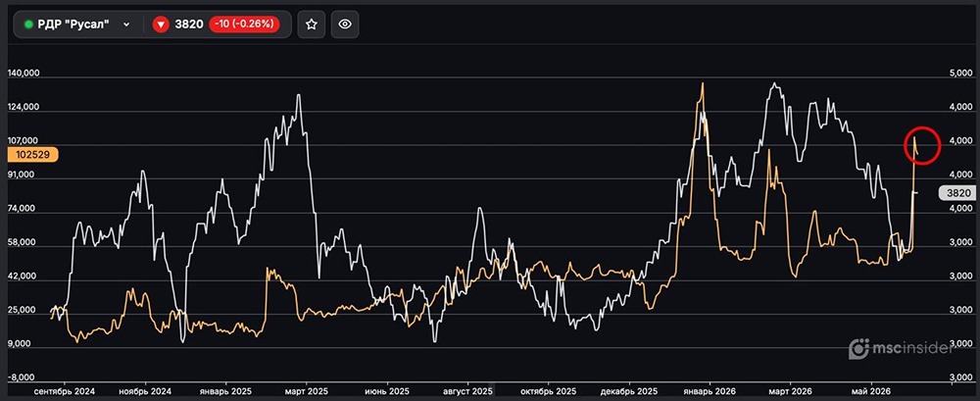Viewport: 980px width, 401px height.
Task: Click the 107,000 left axis label
Action: (x=24, y=141)
